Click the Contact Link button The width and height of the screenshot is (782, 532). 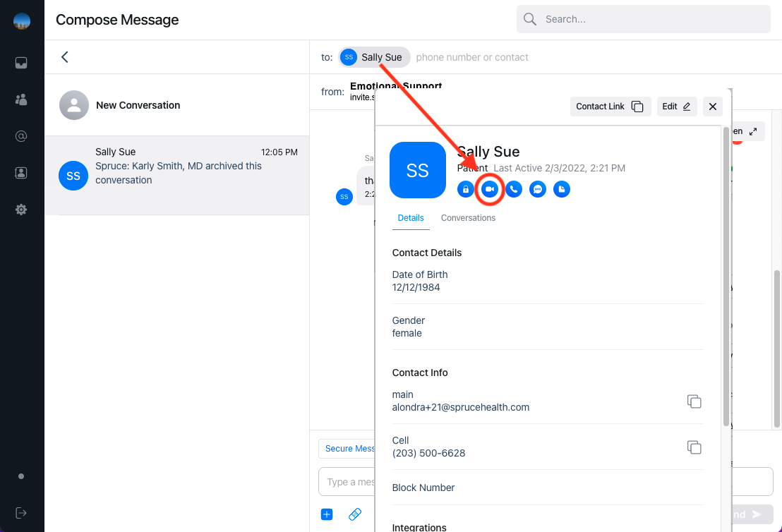610,107
